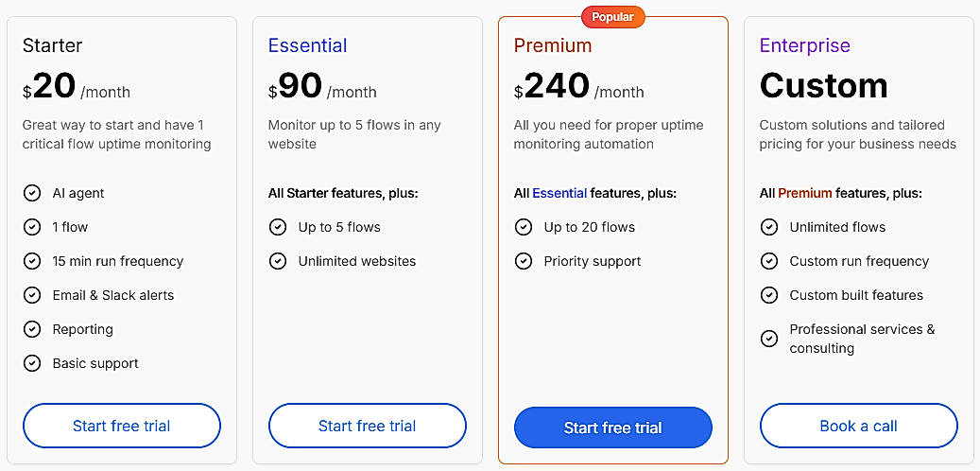This screenshot has height=471, width=980.
Task: Click check icon beside Email & Slack alerts
Action: (32, 295)
